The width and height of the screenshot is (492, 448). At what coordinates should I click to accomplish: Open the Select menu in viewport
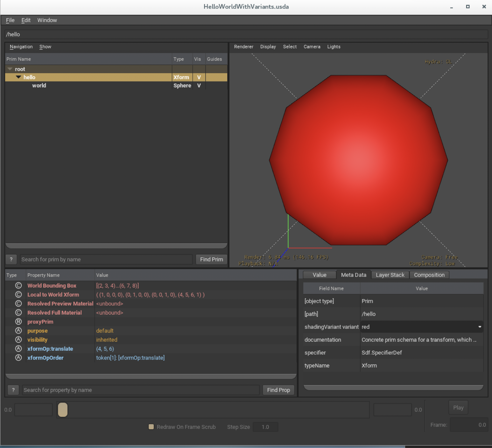290,47
